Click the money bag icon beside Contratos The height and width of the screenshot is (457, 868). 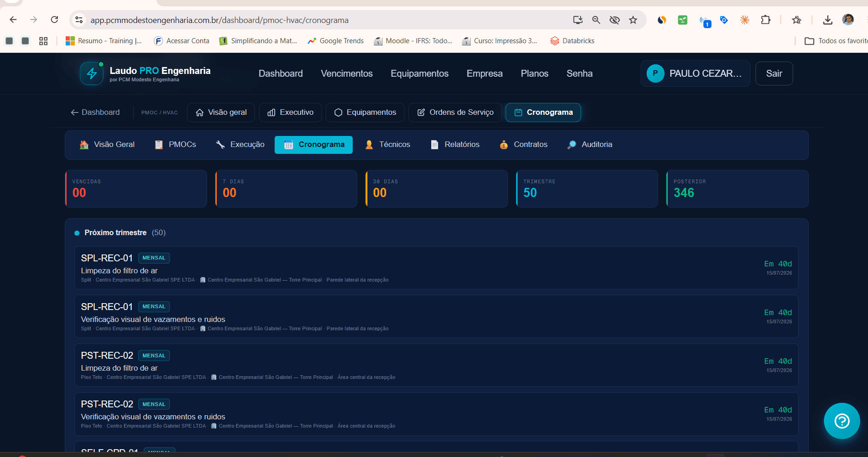(x=504, y=145)
